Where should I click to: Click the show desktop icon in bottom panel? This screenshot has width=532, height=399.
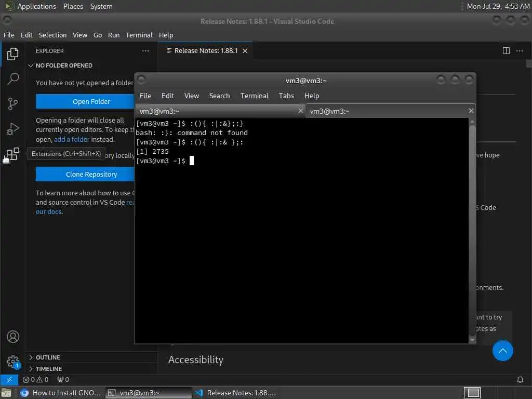pos(6,393)
